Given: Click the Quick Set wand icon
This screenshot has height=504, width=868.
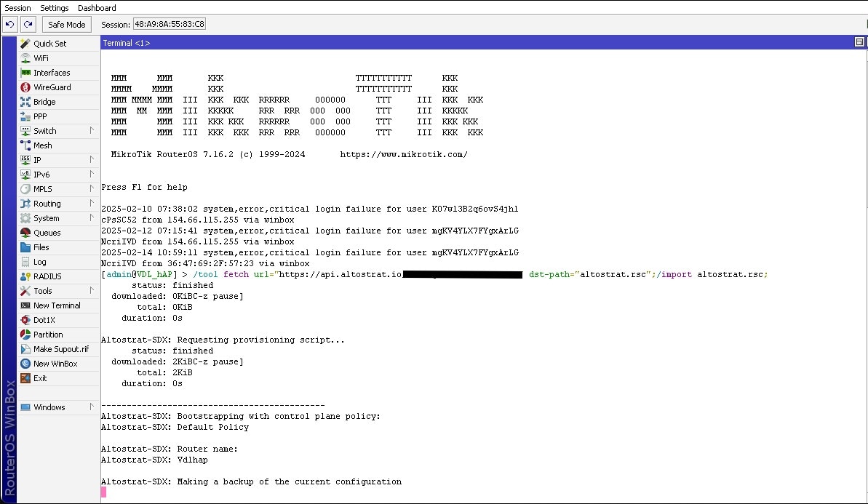Looking at the screenshot, I should tap(25, 44).
